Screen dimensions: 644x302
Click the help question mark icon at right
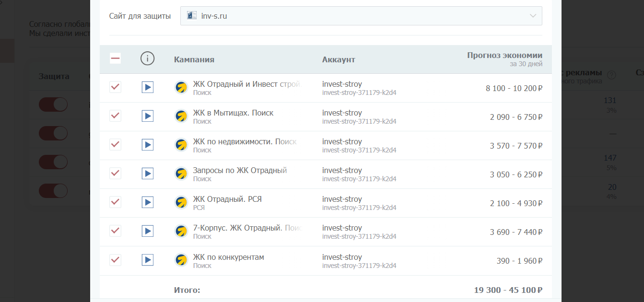pyautogui.click(x=611, y=75)
